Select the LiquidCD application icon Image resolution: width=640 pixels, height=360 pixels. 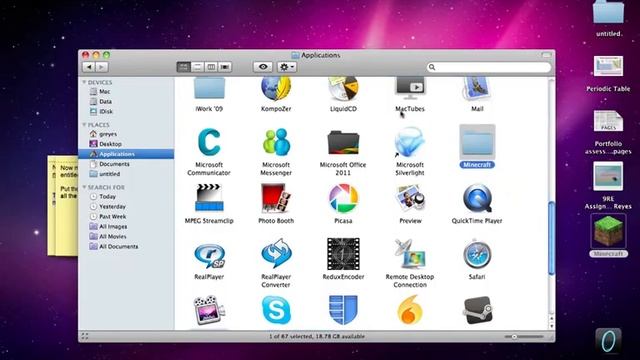(x=343, y=89)
